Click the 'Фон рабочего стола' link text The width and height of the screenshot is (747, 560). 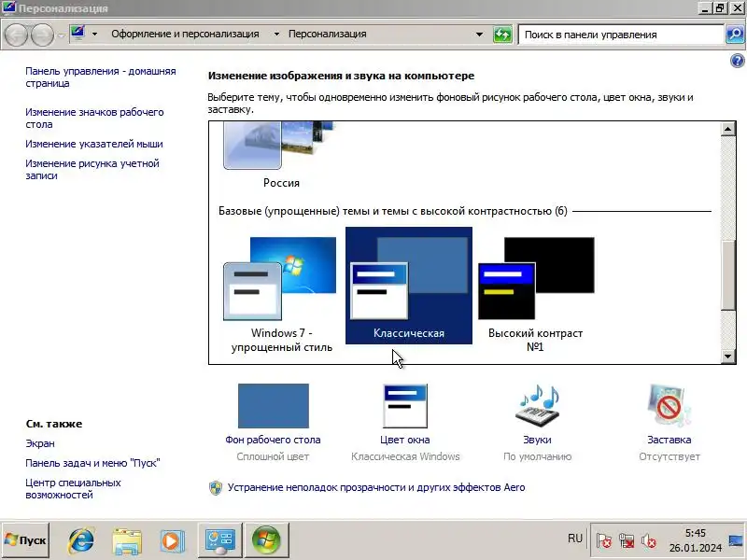[x=273, y=440]
